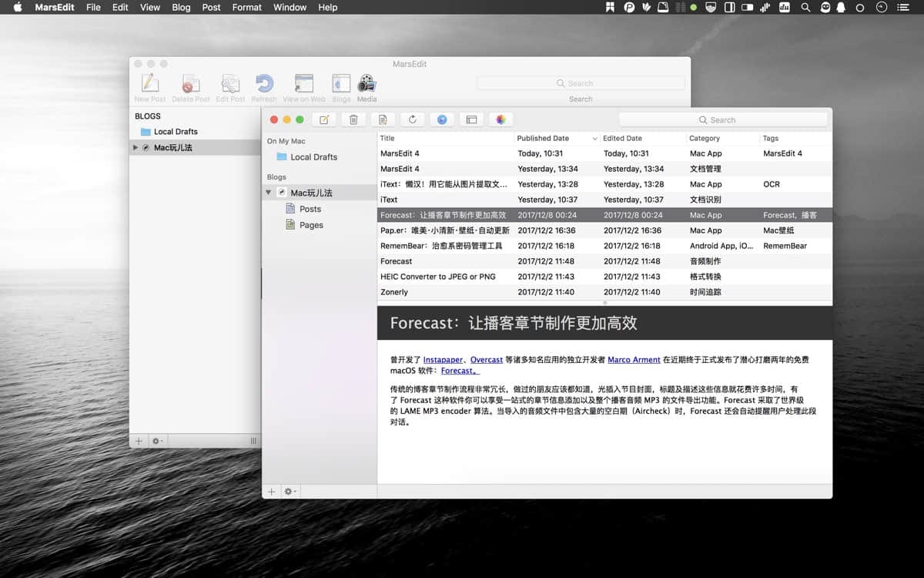Image resolution: width=924 pixels, height=578 pixels.
Task: Click the OCR tag cell
Action: [x=772, y=184]
